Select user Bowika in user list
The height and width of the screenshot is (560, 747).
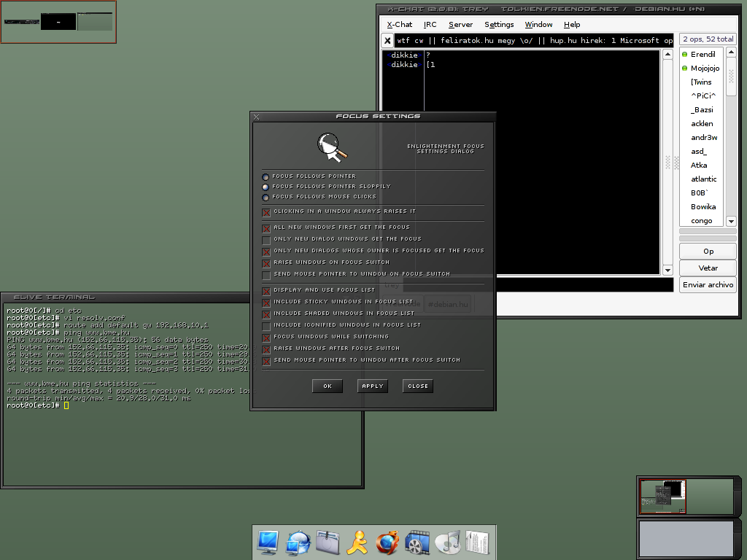tap(702, 206)
